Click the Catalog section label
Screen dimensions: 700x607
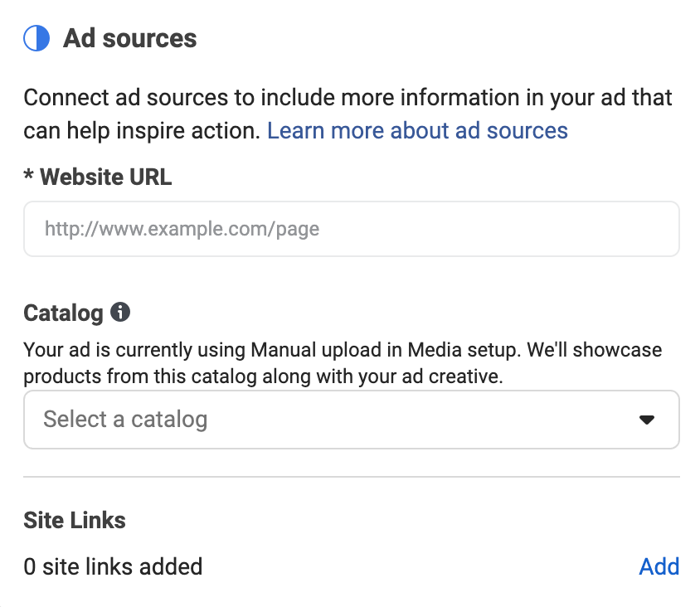coord(63,313)
